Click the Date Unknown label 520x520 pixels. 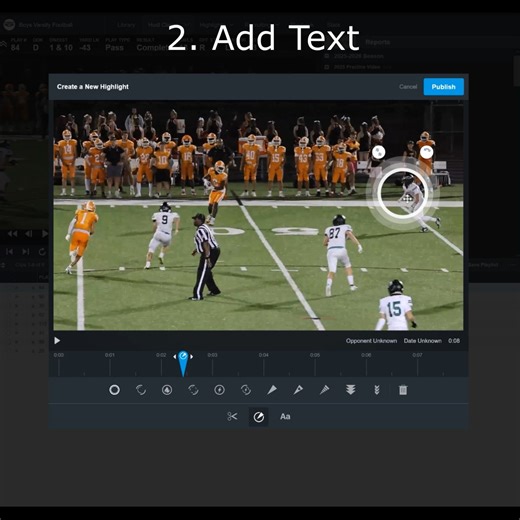423,341
